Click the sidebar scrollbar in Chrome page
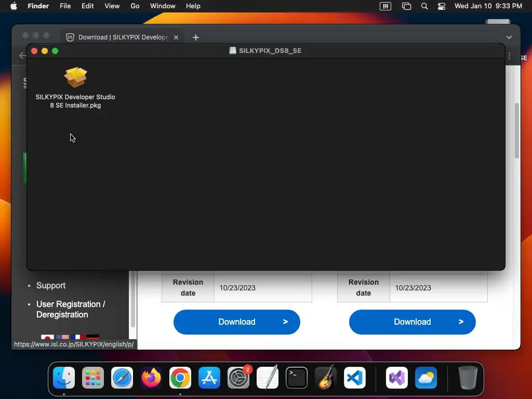This screenshot has height=399, width=532. pos(133,299)
